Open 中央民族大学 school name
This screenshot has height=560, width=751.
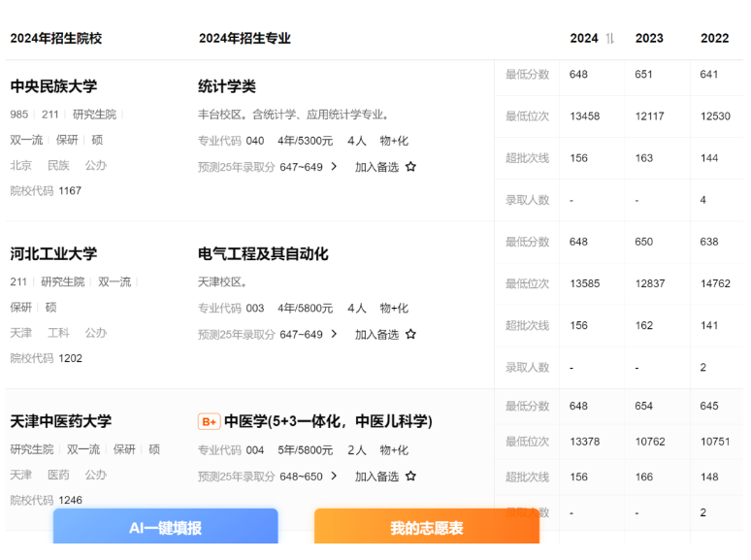53,86
